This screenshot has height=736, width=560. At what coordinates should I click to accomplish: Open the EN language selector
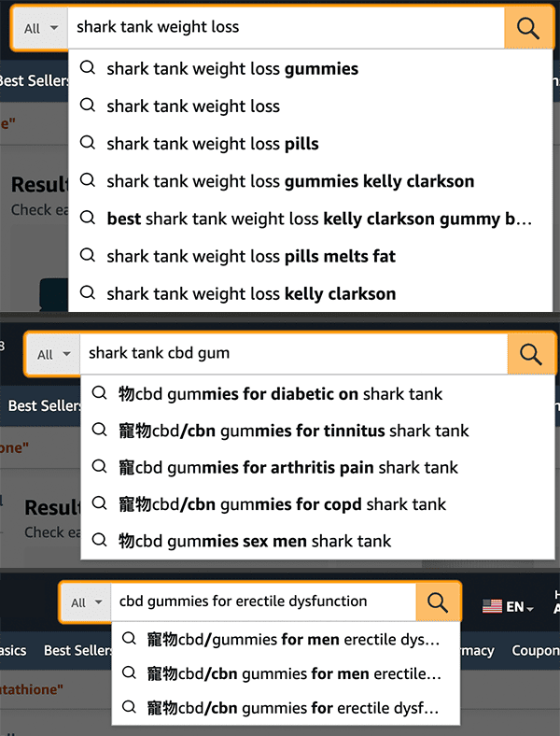pos(519,606)
